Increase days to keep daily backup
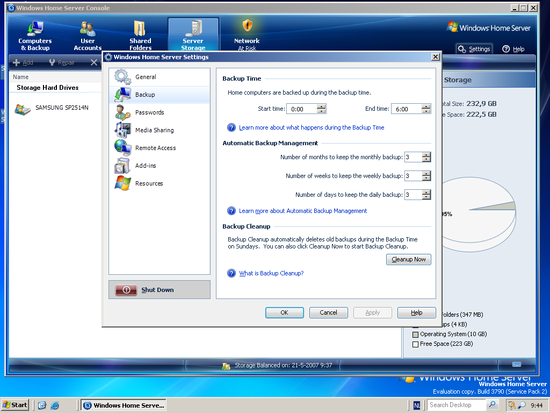This screenshot has height=413, width=550. pos(426,192)
